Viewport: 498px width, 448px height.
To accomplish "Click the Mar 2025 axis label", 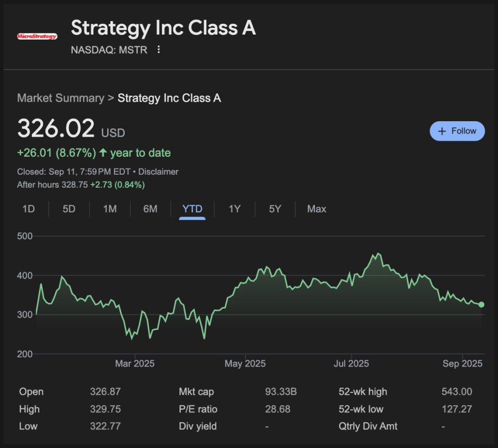I will click(135, 363).
